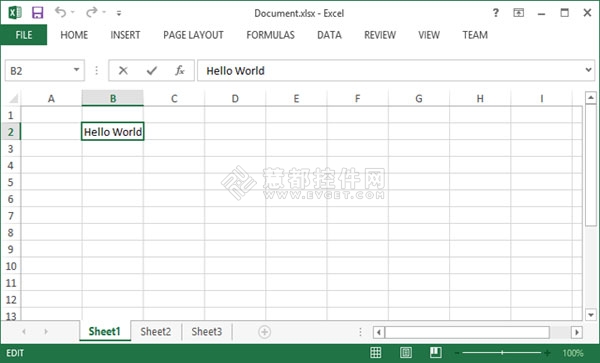Open the redo history dropdown arrow

[x=104, y=13]
